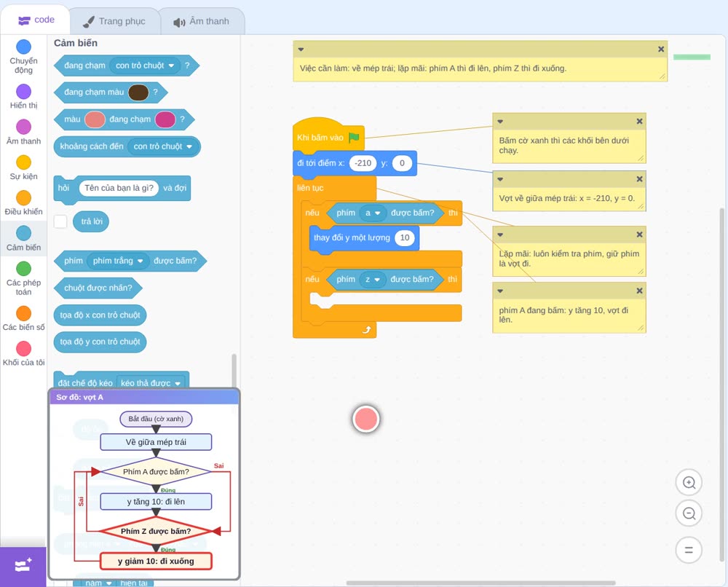Open the Sự kiện block category
The height and width of the screenshot is (587, 728).
tap(23, 168)
